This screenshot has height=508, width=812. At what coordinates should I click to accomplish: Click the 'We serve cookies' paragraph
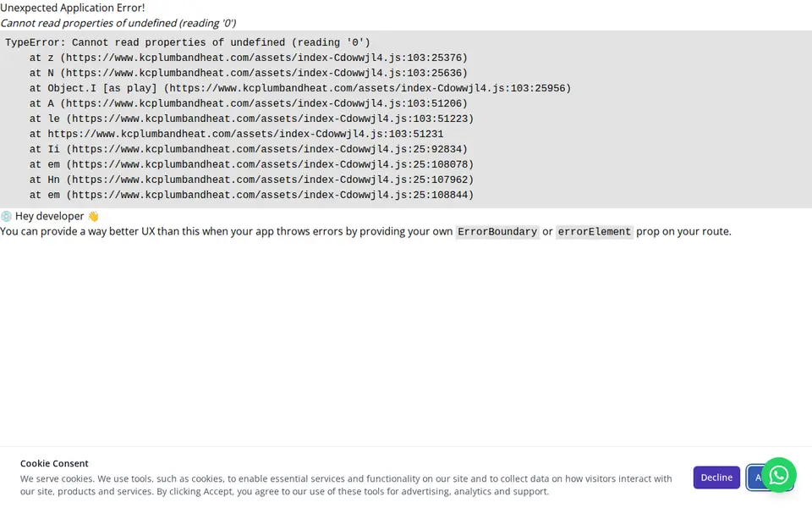346,484
